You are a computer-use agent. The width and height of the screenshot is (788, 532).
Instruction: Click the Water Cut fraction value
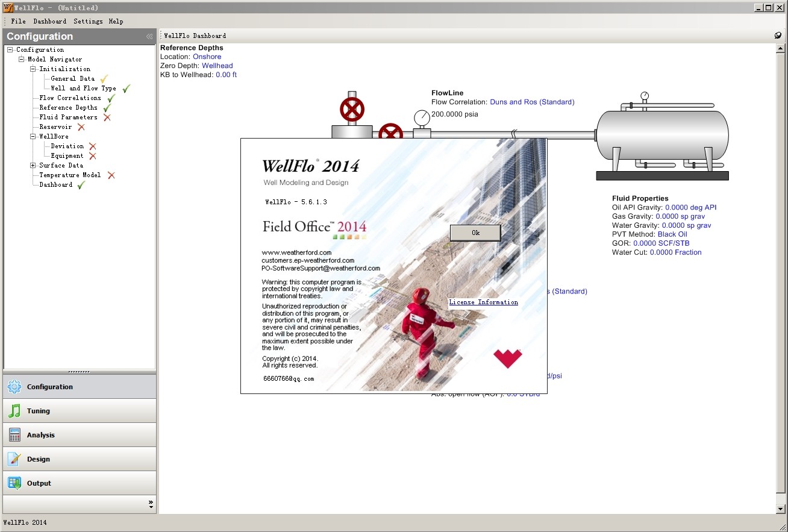pyautogui.click(x=676, y=252)
